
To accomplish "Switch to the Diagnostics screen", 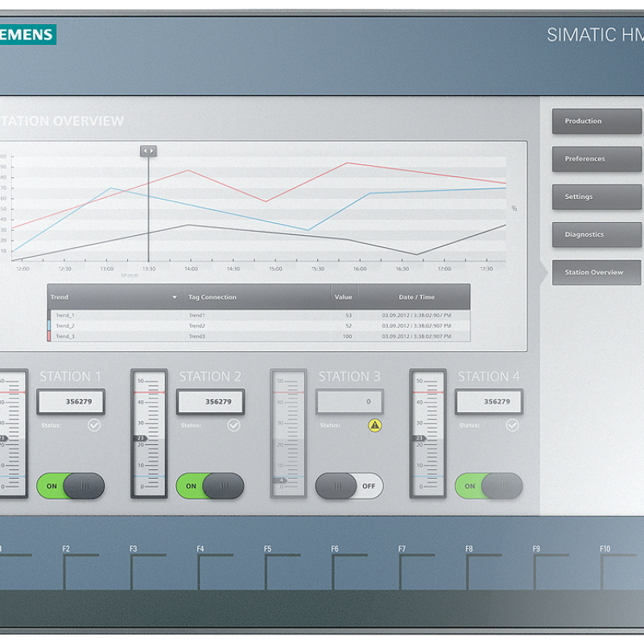I will (597, 235).
